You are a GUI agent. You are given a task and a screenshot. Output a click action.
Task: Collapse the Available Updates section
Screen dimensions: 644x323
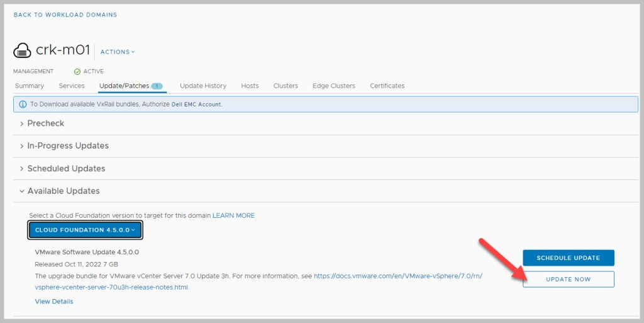click(63, 191)
